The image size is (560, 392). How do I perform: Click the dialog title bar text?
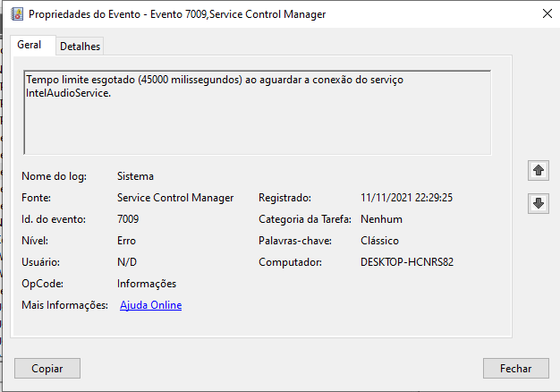(x=177, y=14)
